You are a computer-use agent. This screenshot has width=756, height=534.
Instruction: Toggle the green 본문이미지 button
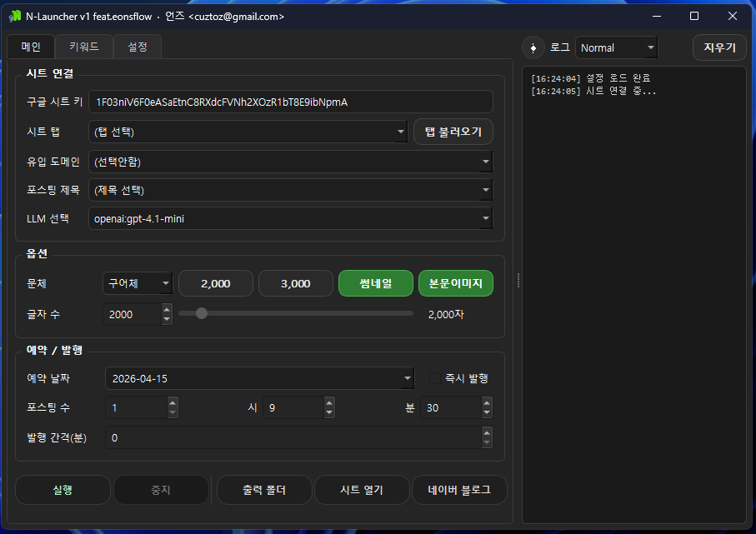tap(456, 283)
